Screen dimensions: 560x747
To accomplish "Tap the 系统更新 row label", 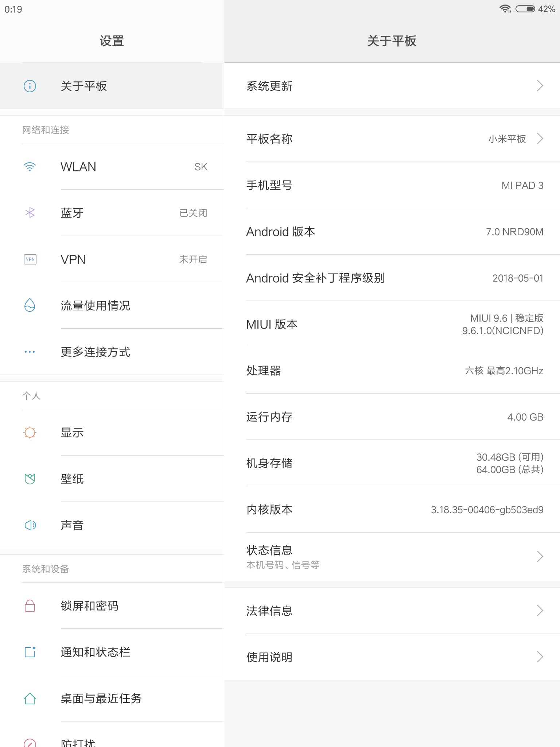I will click(x=269, y=86).
